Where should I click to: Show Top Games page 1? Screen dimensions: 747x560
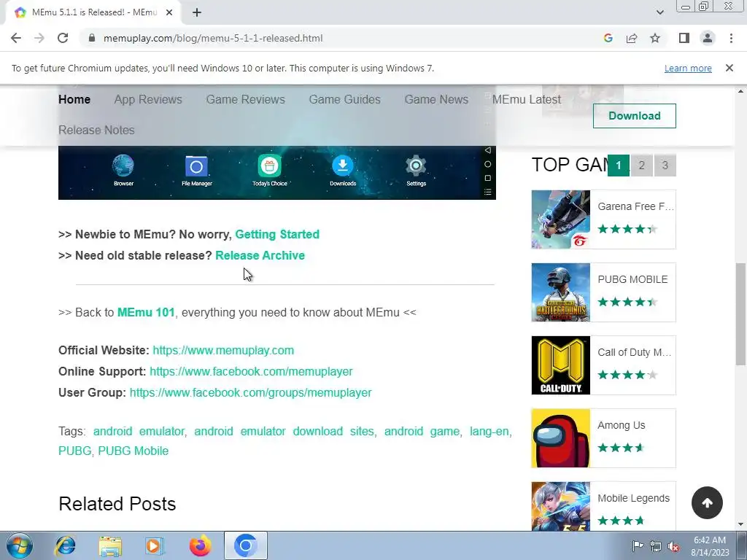[x=619, y=166]
